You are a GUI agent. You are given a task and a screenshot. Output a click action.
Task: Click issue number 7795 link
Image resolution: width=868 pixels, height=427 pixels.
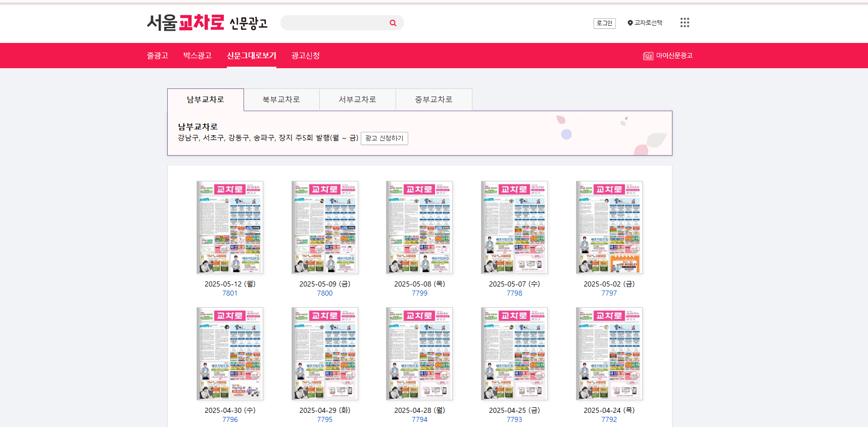point(325,419)
